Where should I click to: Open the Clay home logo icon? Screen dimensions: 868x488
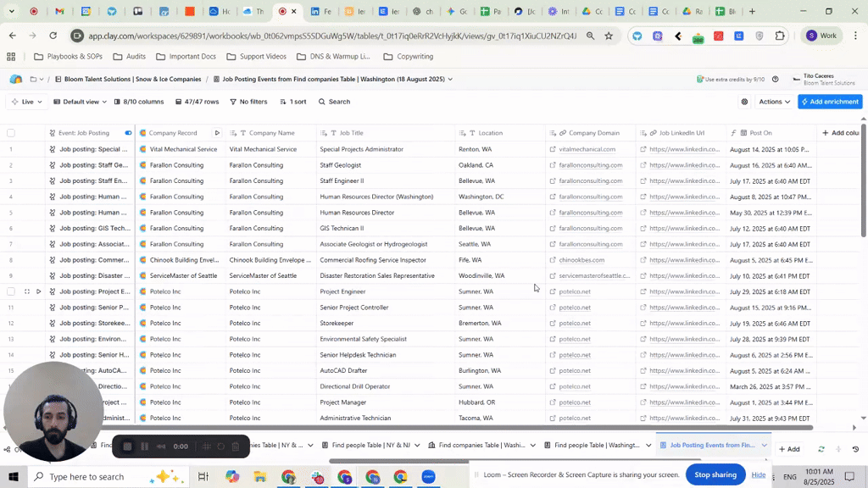point(15,79)
